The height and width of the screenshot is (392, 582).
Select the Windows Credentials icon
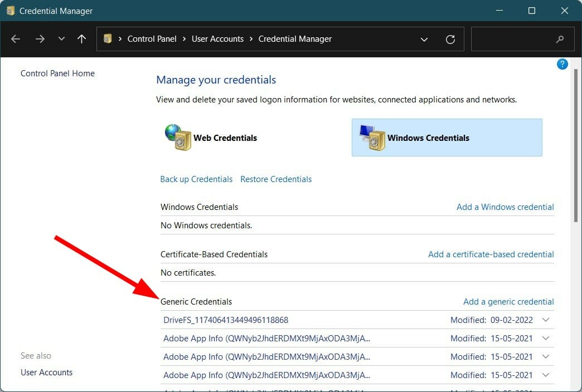[373, 138]
